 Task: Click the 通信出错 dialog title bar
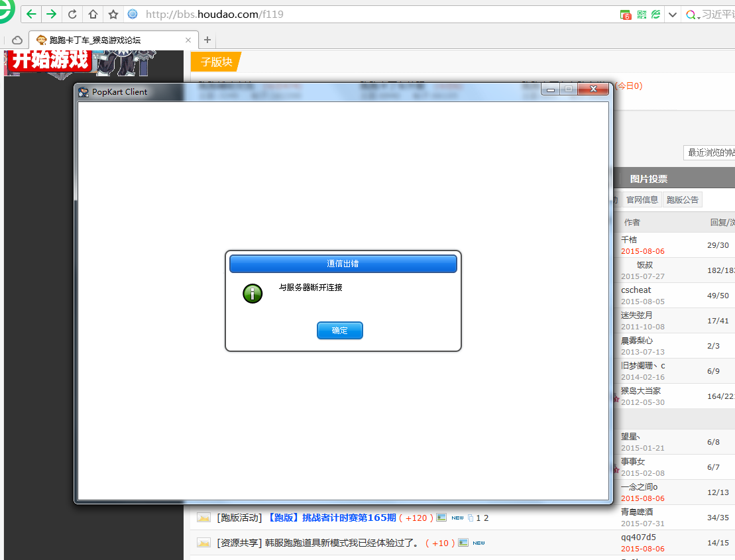(x=343, y=264)
